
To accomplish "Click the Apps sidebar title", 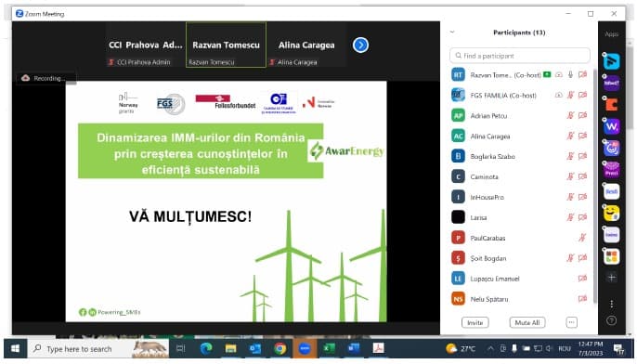I will pos(611,34).
